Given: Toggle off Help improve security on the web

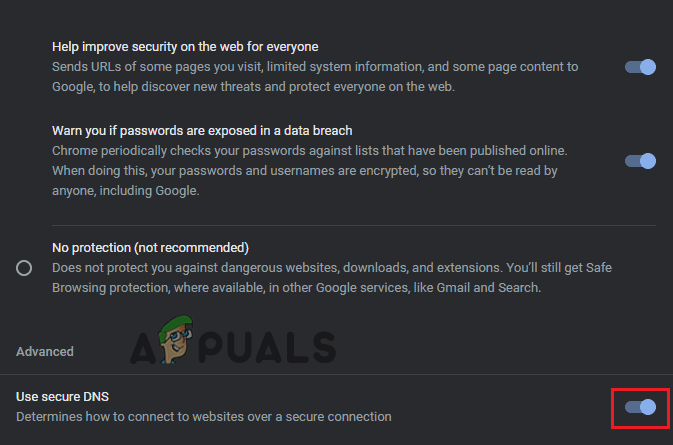Looking at the screenshot, I should pyautogui.click(x=640, y=67).
